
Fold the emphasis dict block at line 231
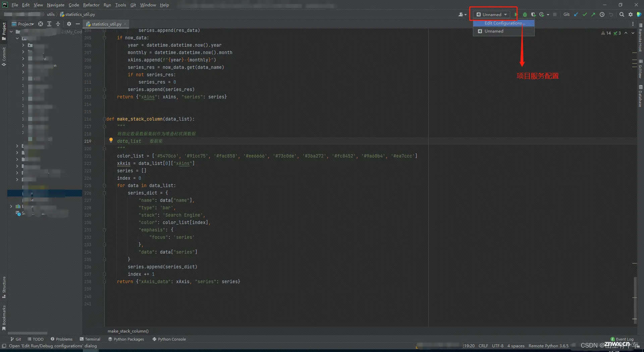(104, 230)
